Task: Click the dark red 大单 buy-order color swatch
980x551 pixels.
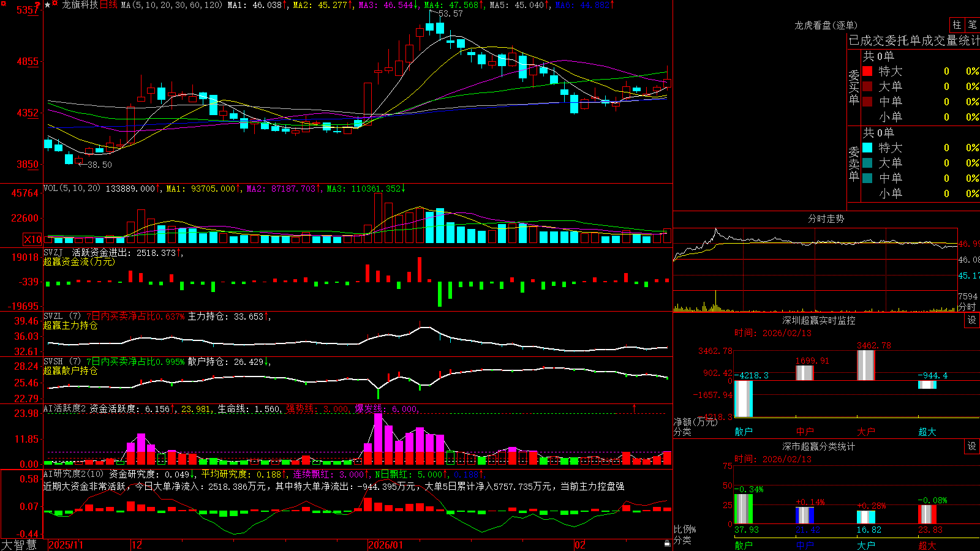Action: (x=867, y=86)
